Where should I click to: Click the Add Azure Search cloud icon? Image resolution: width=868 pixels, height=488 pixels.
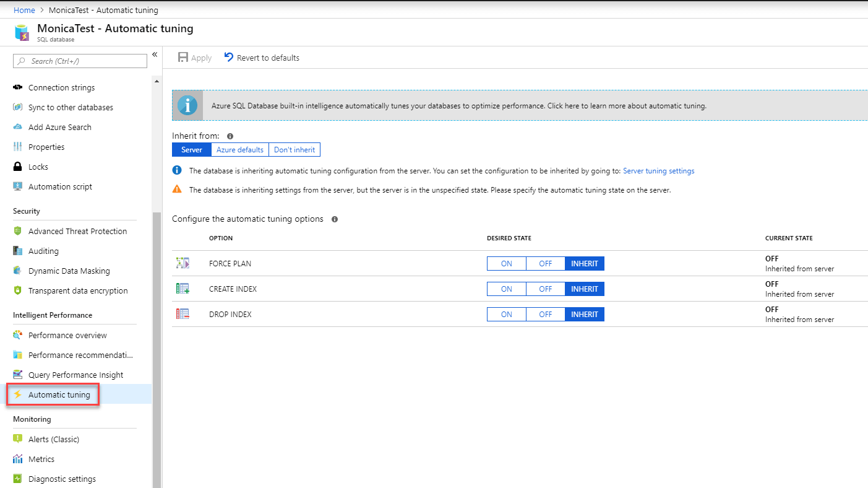[18, 127]
